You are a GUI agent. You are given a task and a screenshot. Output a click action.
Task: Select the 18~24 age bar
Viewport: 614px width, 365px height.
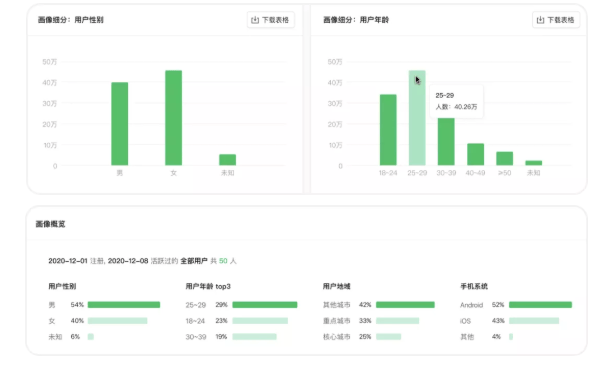click(x=388, y=130)
